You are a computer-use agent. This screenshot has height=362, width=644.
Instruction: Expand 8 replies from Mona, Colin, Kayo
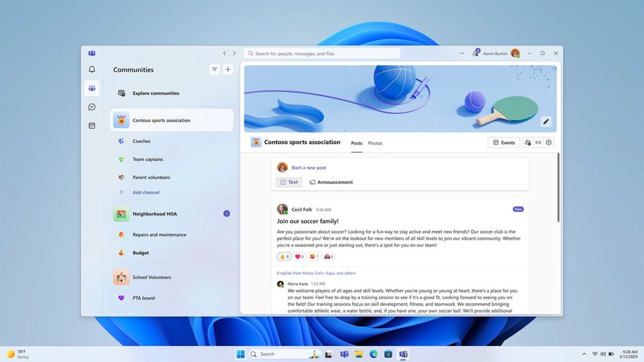pyautogui.click(x=316, y=273)
